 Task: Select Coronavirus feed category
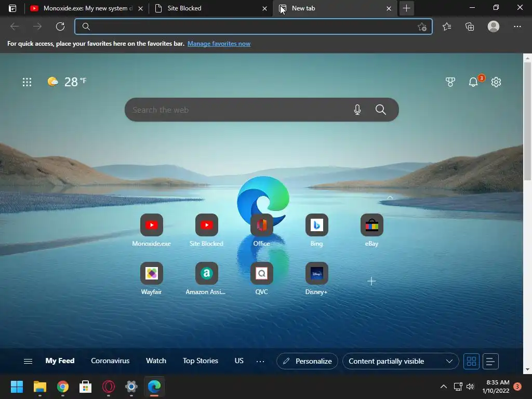110,361
